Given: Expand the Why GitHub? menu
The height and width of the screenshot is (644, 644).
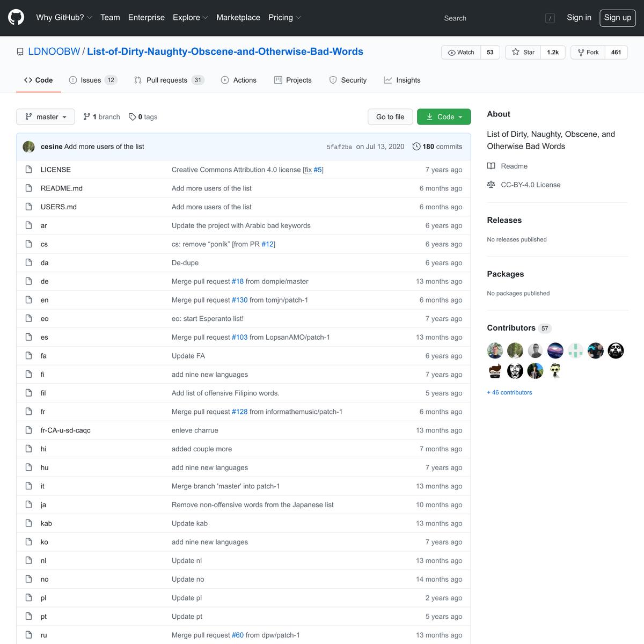Looking at the screenshot, I should point(64,18).
